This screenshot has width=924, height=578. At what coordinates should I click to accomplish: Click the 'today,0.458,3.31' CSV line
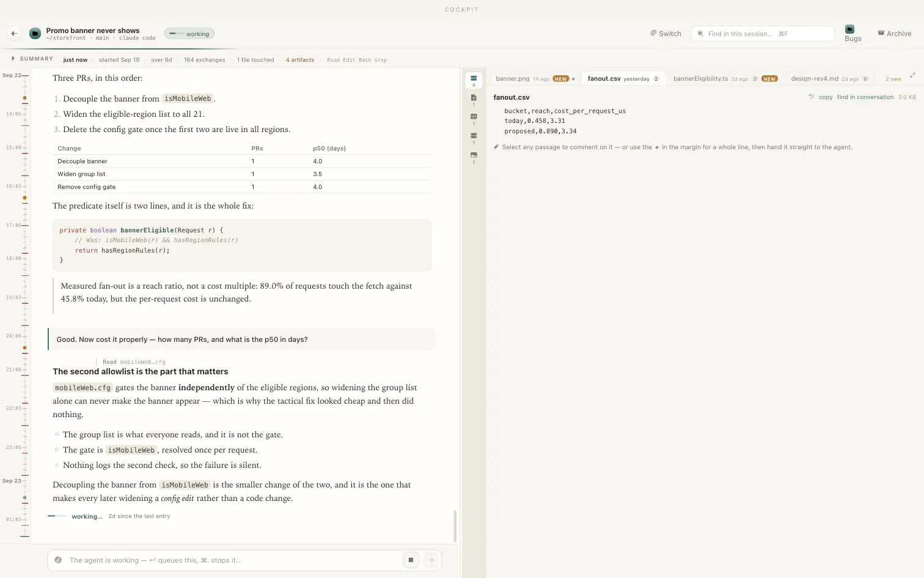[x=535, y=121]
